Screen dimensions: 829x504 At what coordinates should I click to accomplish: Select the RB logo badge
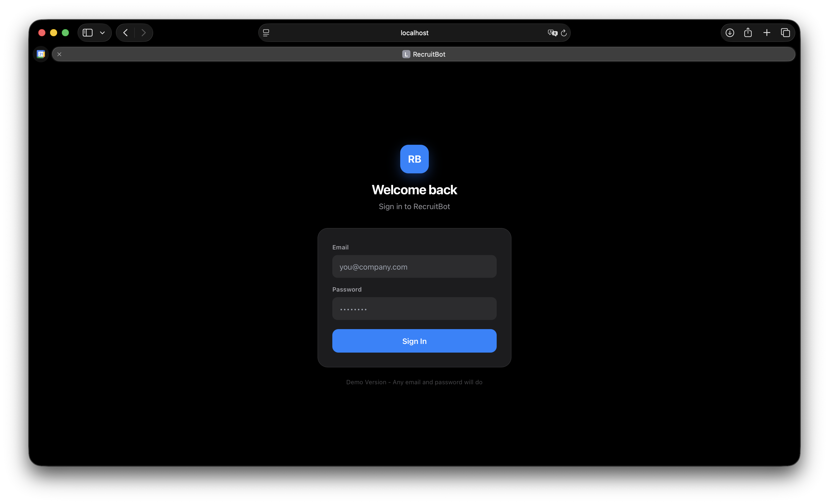(x=414, y=159)
